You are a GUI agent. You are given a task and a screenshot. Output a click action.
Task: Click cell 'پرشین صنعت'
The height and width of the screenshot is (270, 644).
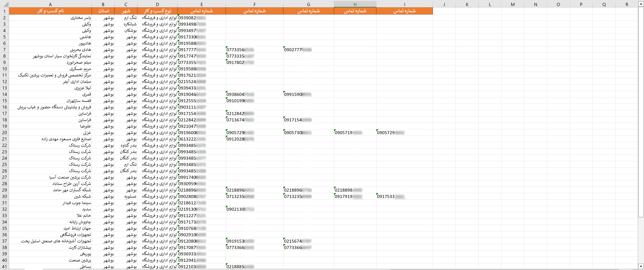coord(50,260)
